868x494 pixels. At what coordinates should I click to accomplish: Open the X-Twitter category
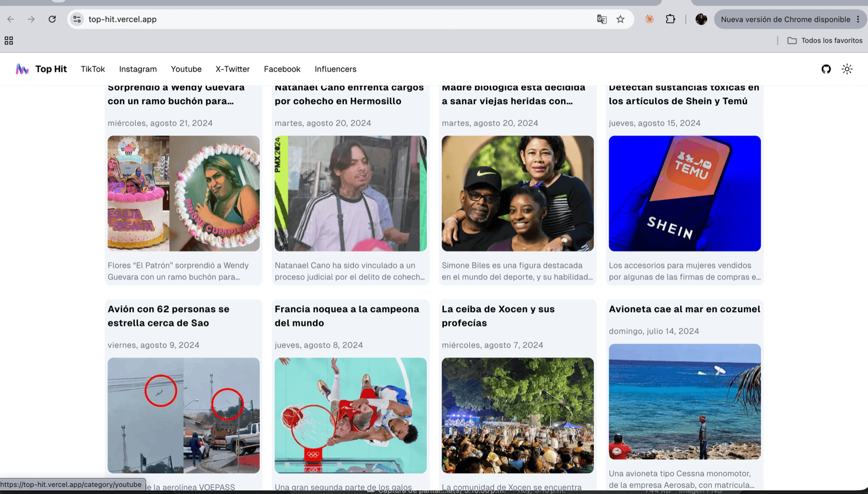[233, 69]
